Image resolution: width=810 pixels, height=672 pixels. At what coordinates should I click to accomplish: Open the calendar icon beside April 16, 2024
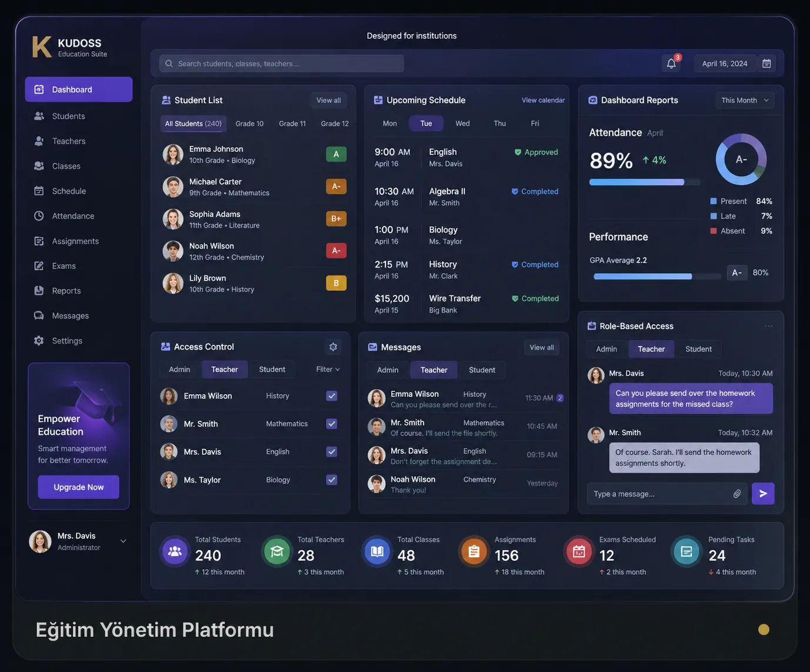click(766, 64)
